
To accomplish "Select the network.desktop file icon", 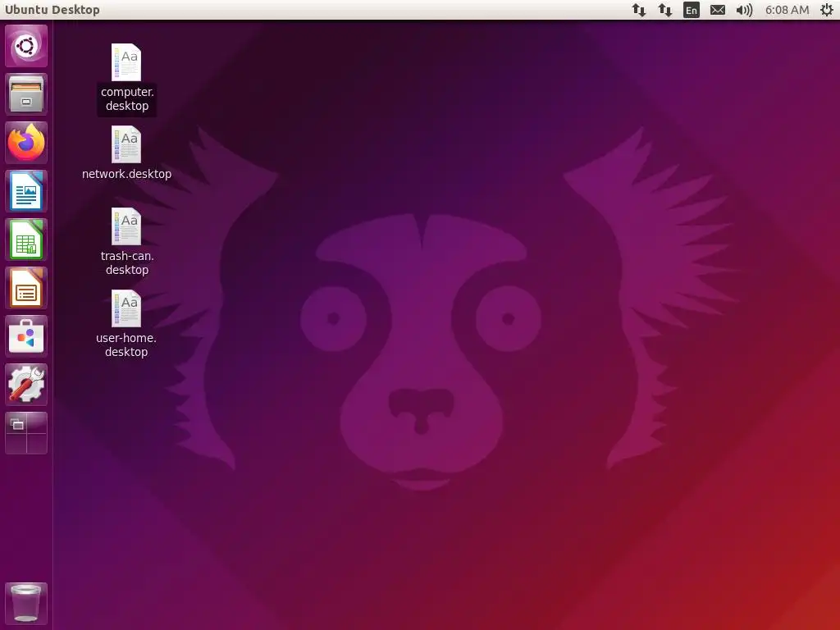I will 126,144.
